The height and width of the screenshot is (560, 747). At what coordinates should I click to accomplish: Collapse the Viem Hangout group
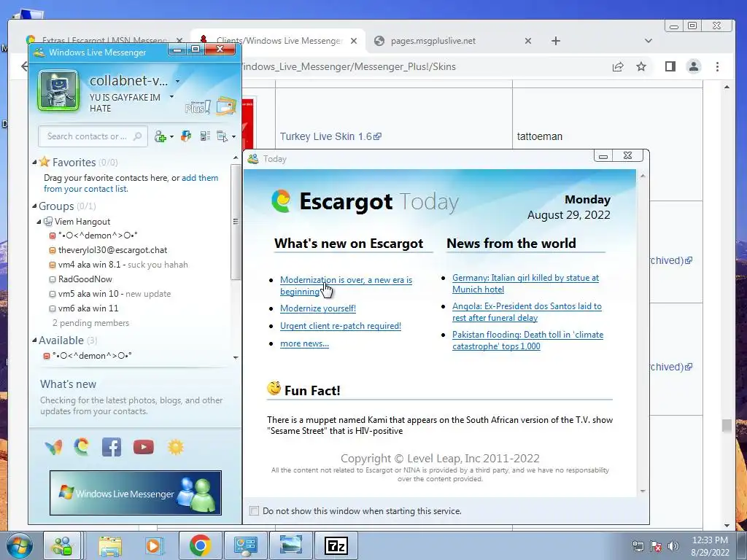coord(39,222)
